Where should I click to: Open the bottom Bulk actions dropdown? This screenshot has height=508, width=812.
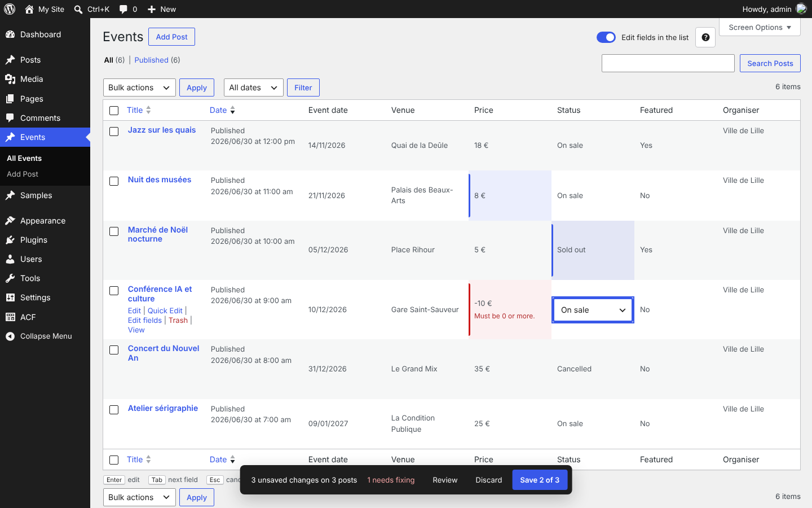tap(139, 497)
